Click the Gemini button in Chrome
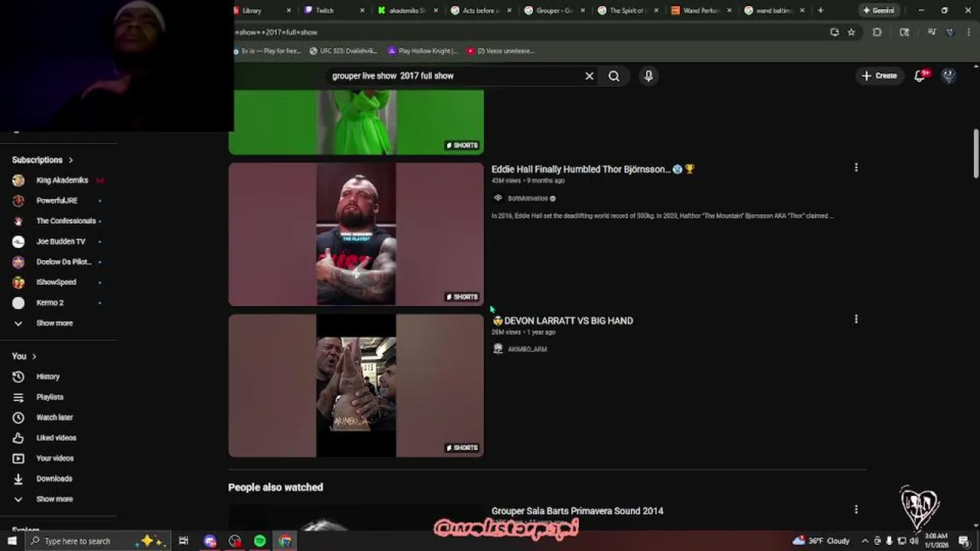 pyautogui.click(x=878, y=11)
